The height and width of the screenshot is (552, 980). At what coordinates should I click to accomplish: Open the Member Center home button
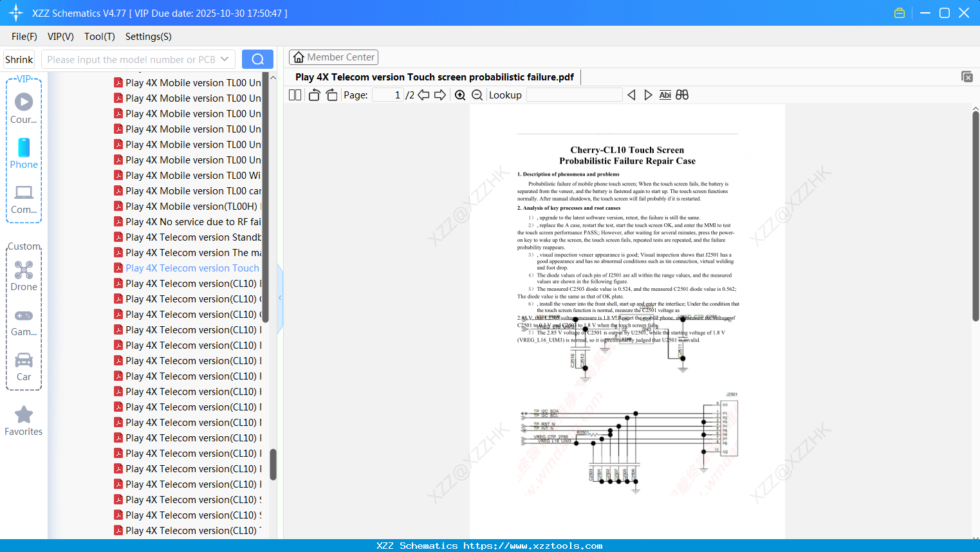(x=333, y=57)
